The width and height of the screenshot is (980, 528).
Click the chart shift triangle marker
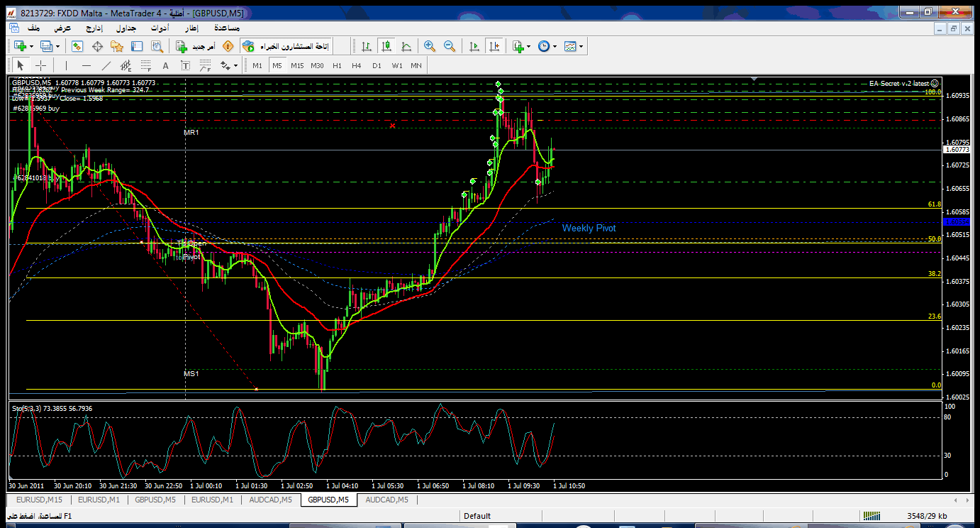click(755, 79)
